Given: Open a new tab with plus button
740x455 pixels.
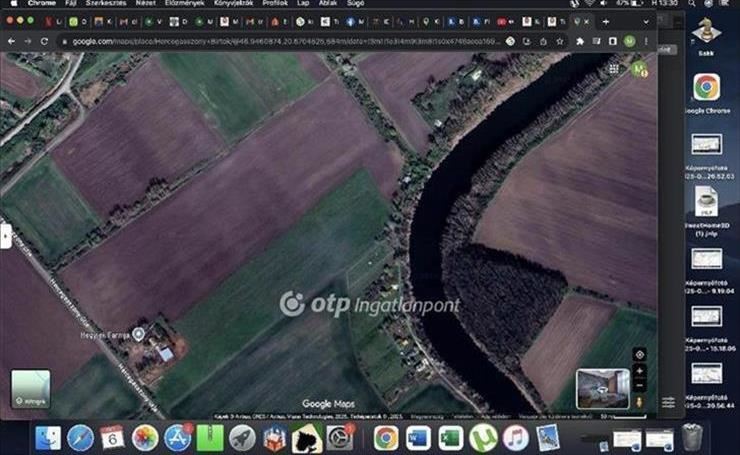Looking at the screenshot, I should (x=605, y=21).
